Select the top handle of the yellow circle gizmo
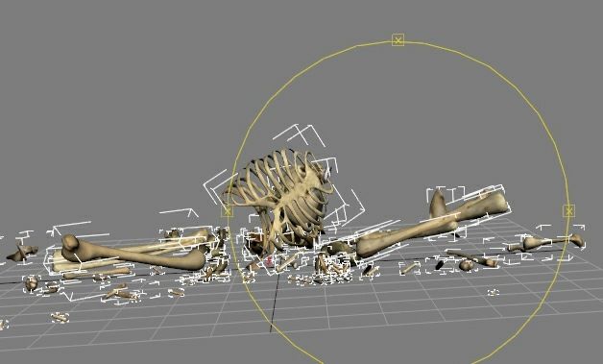Viewport: 603px width, 364px height. (x=398, y=40)
